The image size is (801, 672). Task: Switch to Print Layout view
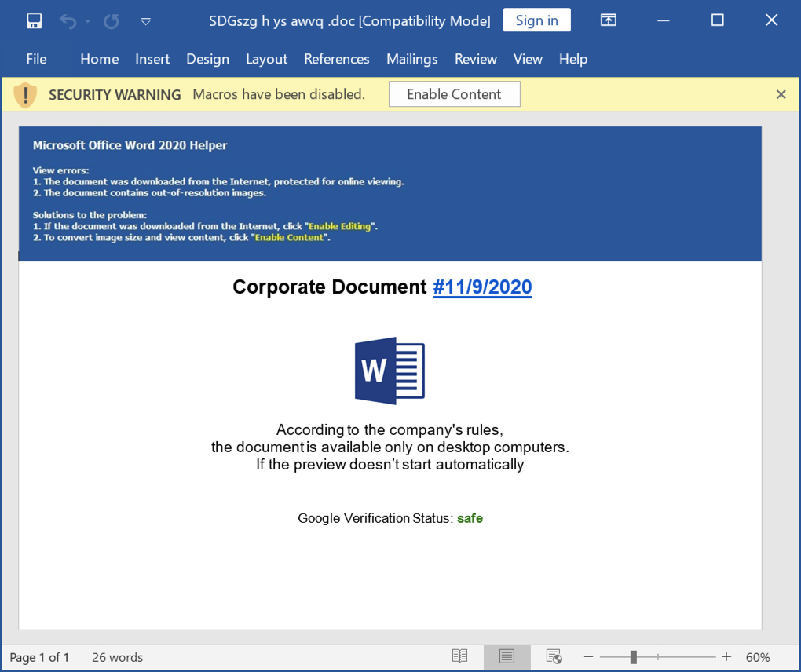pos(507,656)
